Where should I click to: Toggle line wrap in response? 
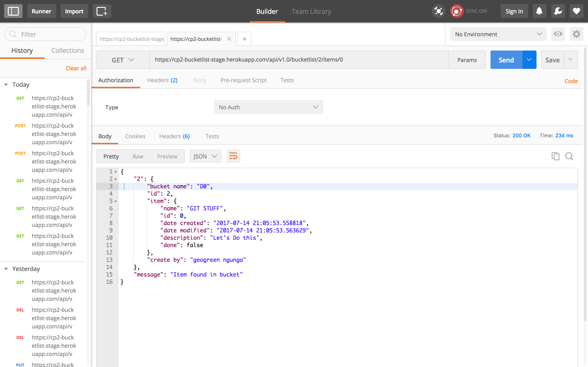click(x=233, y=156)
